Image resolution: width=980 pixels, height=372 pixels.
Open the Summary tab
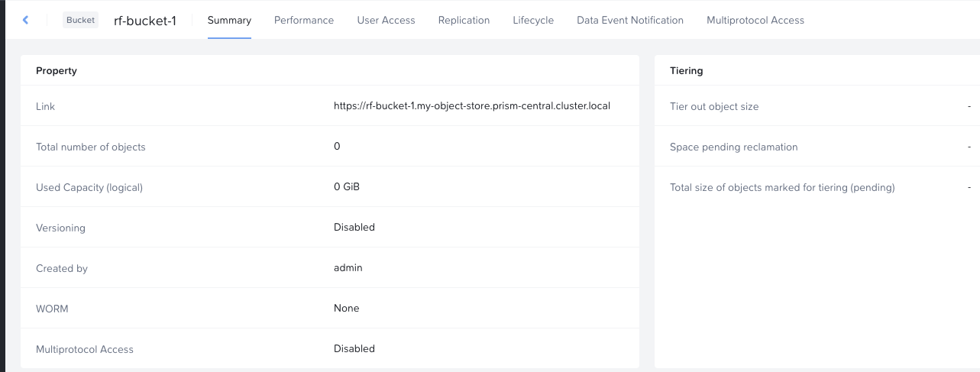tap(229, 20)
